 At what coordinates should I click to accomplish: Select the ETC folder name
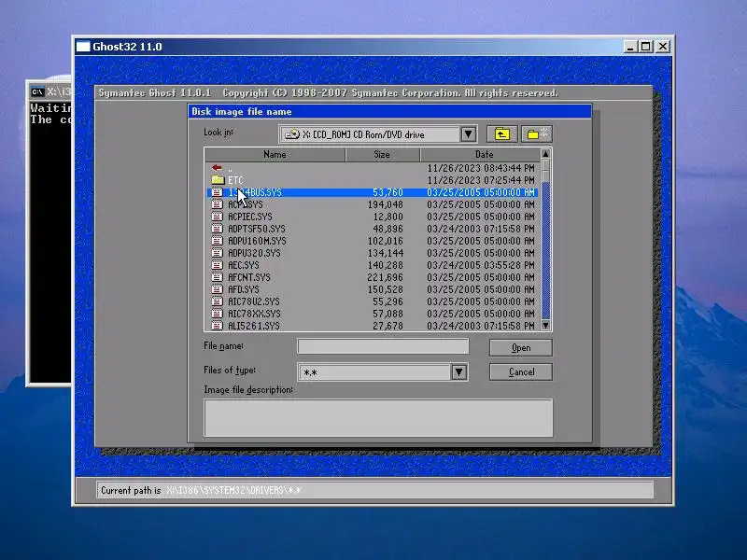click(x=235, y=180)
